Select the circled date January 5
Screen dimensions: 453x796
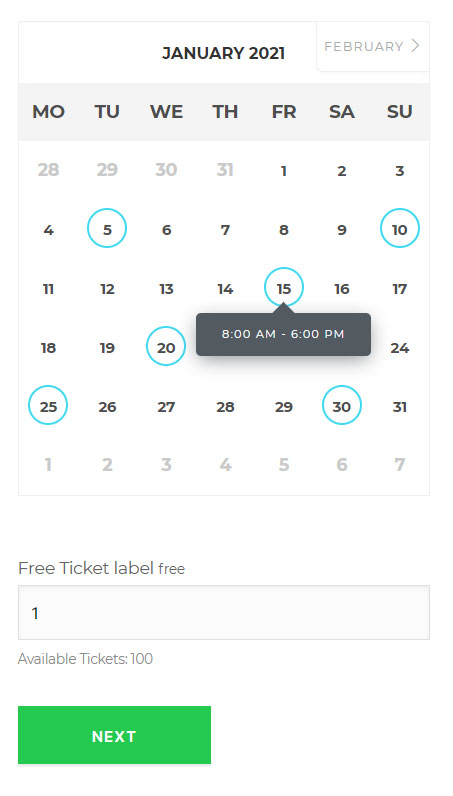pos(107,228)
